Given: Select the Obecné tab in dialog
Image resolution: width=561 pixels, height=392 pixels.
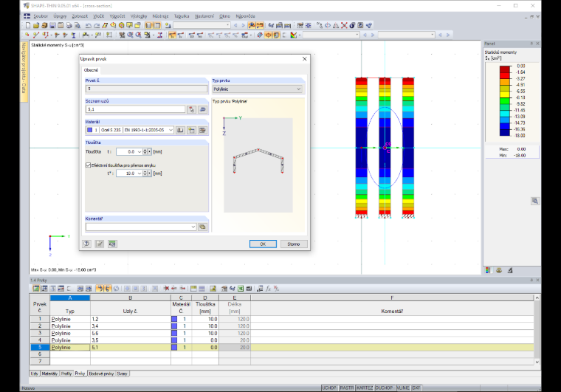Looking at the screenshot, I should 91,70.
